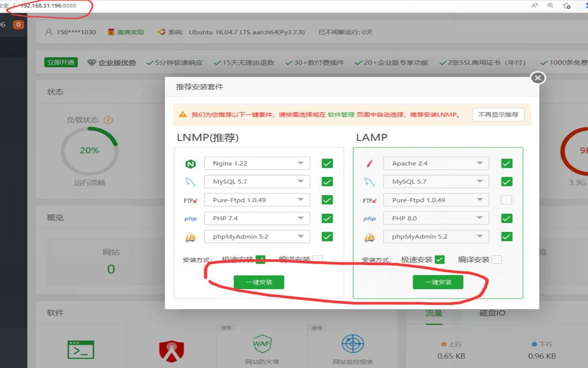Enable LAMP 编译安装 checkbox

(497, 259)
